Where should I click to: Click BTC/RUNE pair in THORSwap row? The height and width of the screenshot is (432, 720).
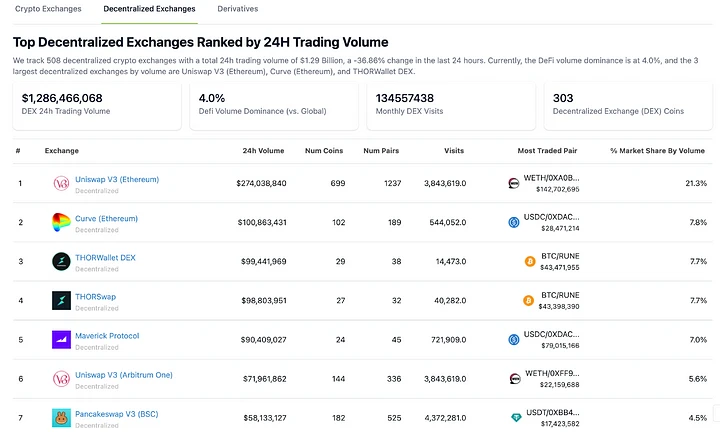[560, 295]
